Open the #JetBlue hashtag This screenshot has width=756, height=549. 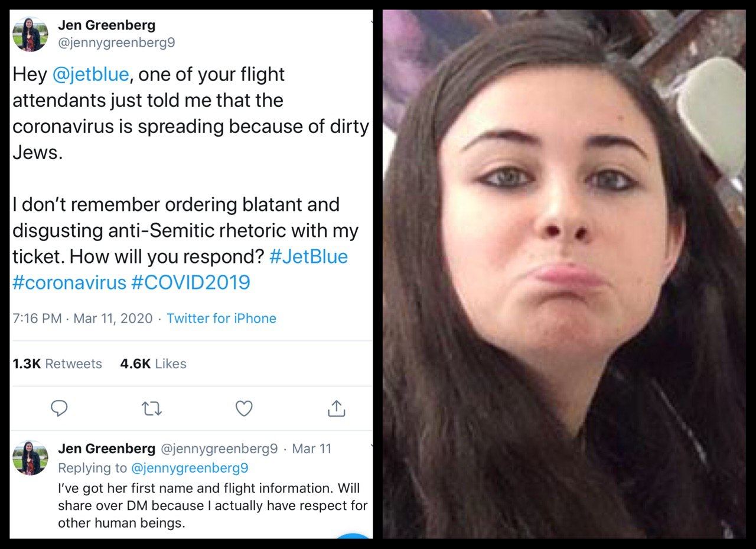[x=308, y=256]
